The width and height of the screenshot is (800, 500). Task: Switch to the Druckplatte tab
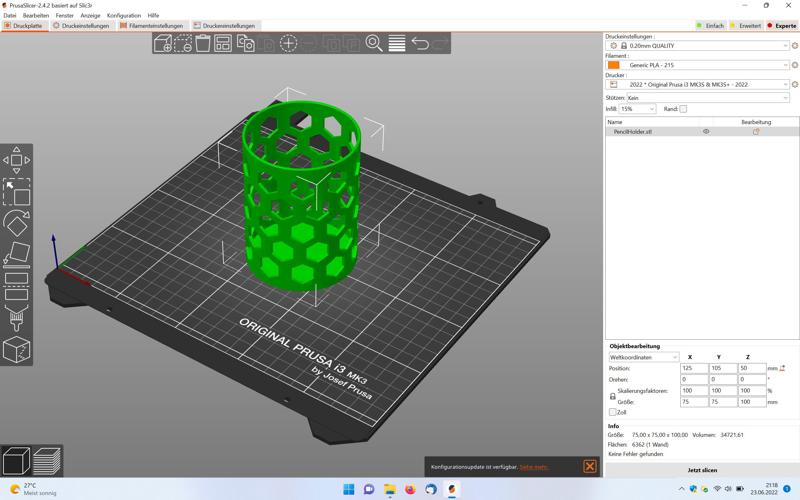[x=24, y=26]
